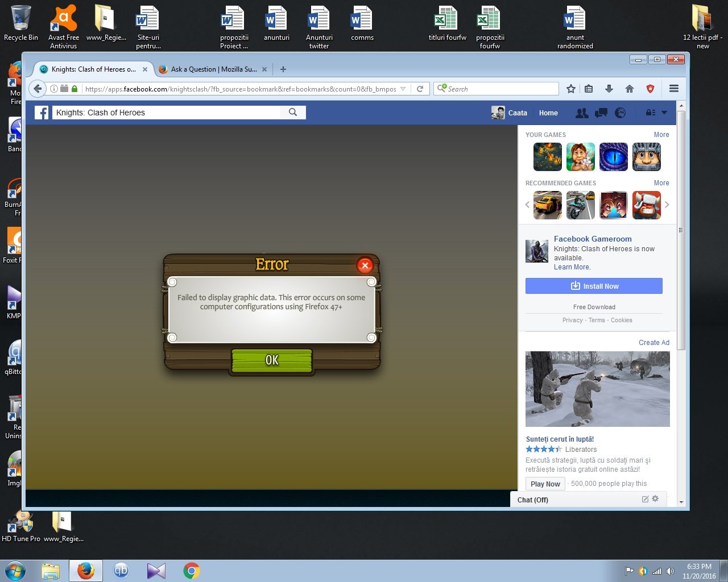
Task: Open Facebook notifications globe
Action: point(621,113)
